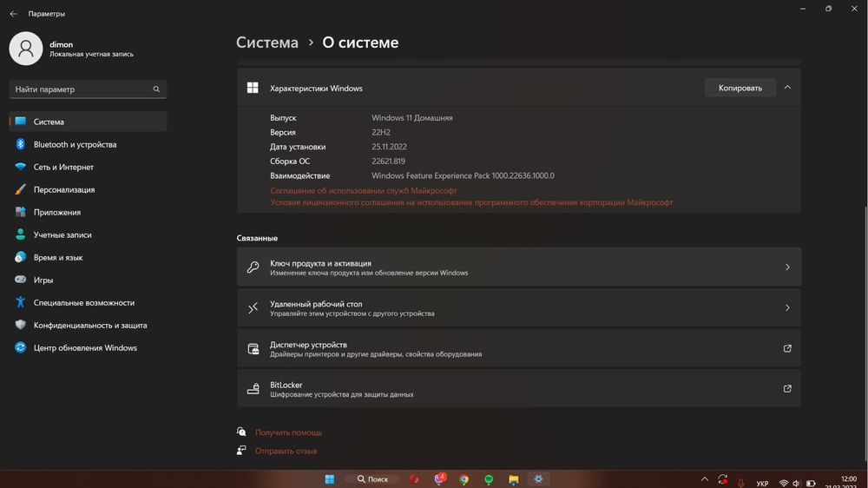Click the help icon beside Получить помощь
This screenshot has height=488, width=868.
[241, 432]
